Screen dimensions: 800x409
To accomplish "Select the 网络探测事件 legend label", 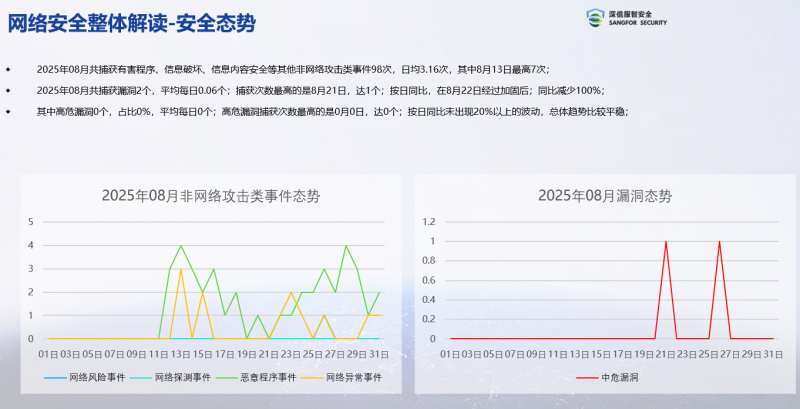I will pos(182,378).
